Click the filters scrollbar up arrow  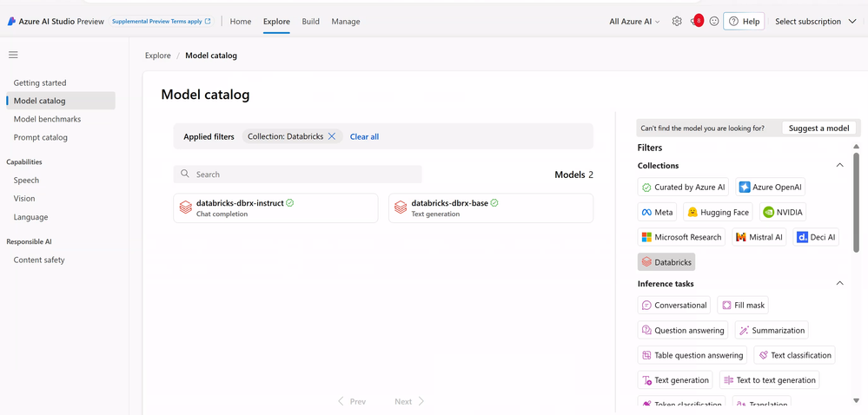point(857,146)
